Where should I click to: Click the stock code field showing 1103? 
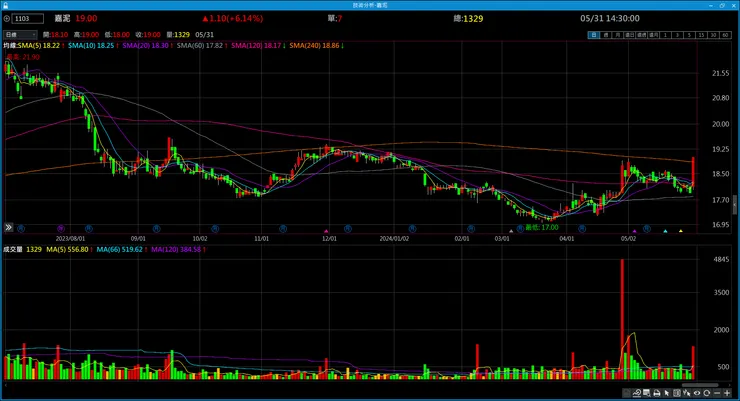tap(28, 19)
